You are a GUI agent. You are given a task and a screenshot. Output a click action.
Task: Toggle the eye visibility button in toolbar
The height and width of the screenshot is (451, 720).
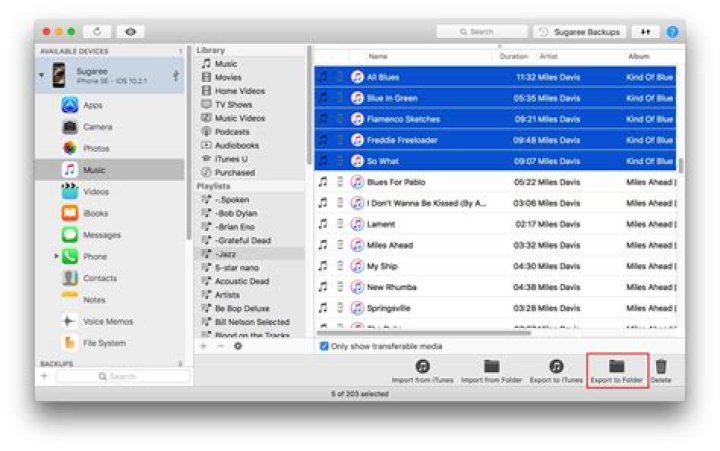coord(130,31)
